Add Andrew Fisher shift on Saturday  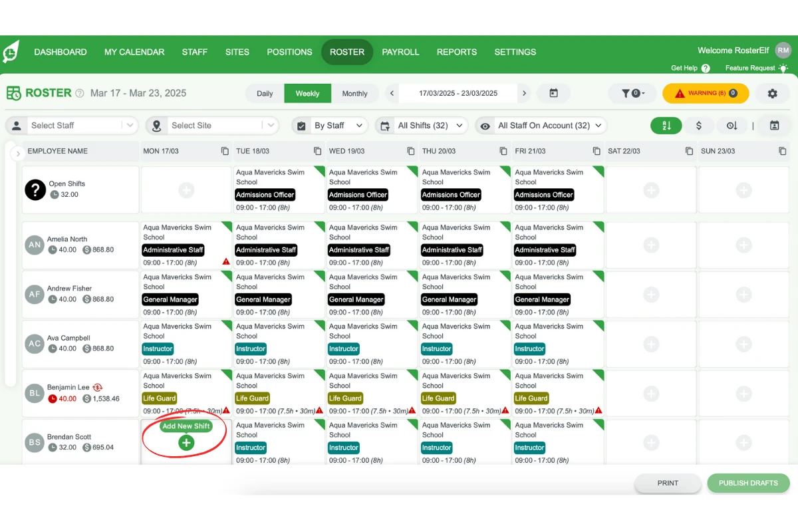pos(651,295)
